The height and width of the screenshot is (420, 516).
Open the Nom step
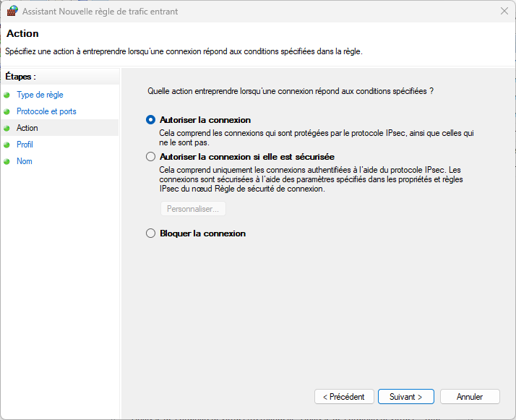coord(25,161)
